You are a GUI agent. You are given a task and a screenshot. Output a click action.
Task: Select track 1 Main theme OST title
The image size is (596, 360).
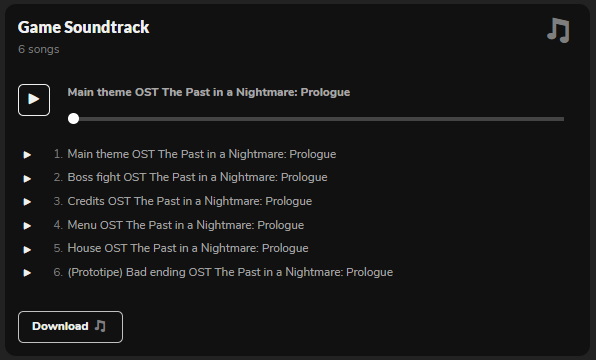coord(201,154)
